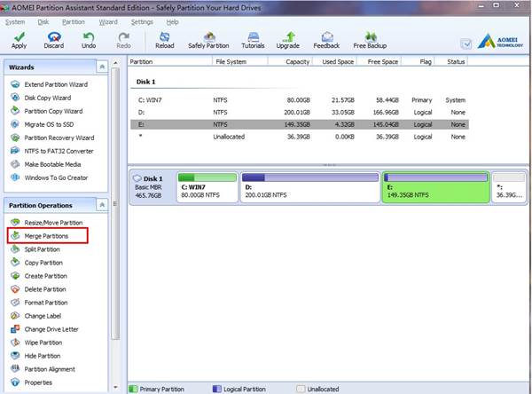Choose Format Partition operation
This screenshot has height=394, width=532.
(x=39, y=303)
